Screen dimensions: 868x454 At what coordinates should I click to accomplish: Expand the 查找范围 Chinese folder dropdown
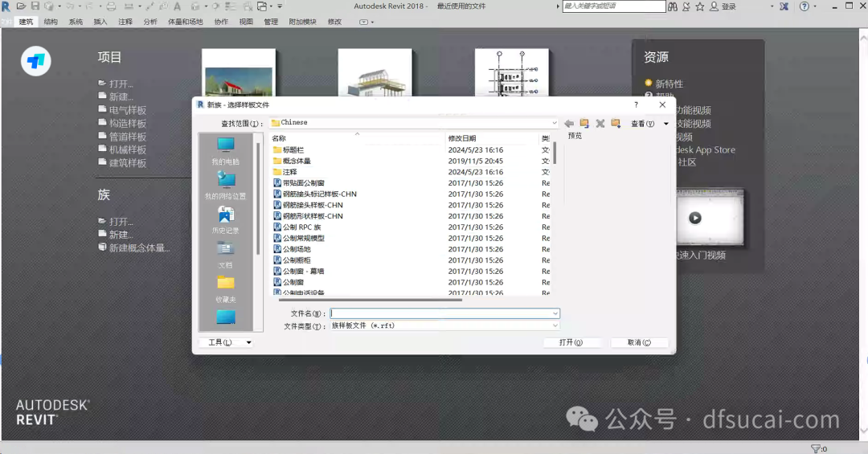click(554, 123)
